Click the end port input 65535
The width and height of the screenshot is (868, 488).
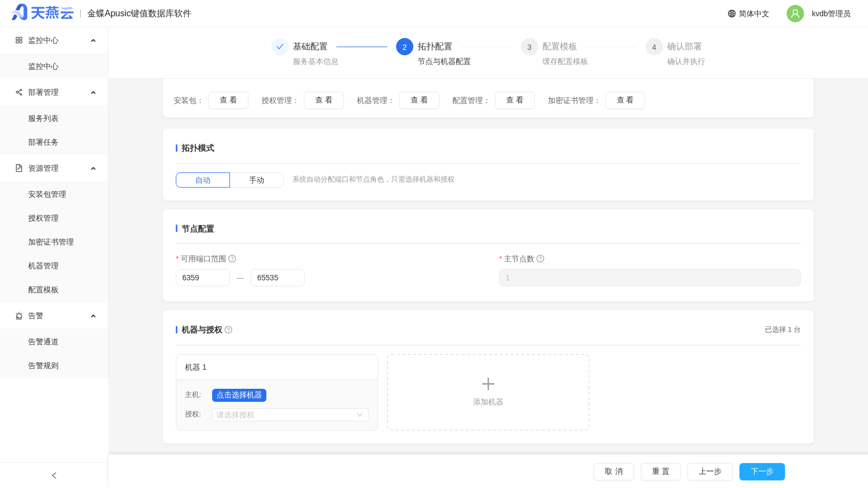coord(278,278)
